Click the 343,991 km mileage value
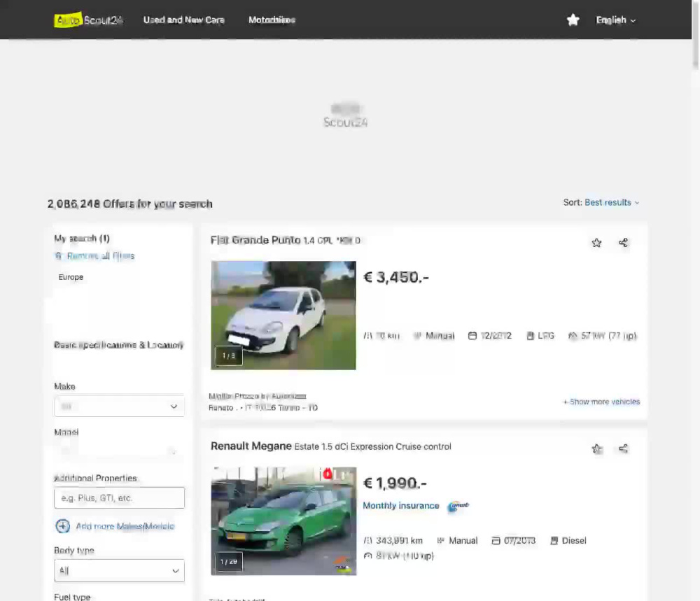The image size is (700, 601). coord(399,540)
